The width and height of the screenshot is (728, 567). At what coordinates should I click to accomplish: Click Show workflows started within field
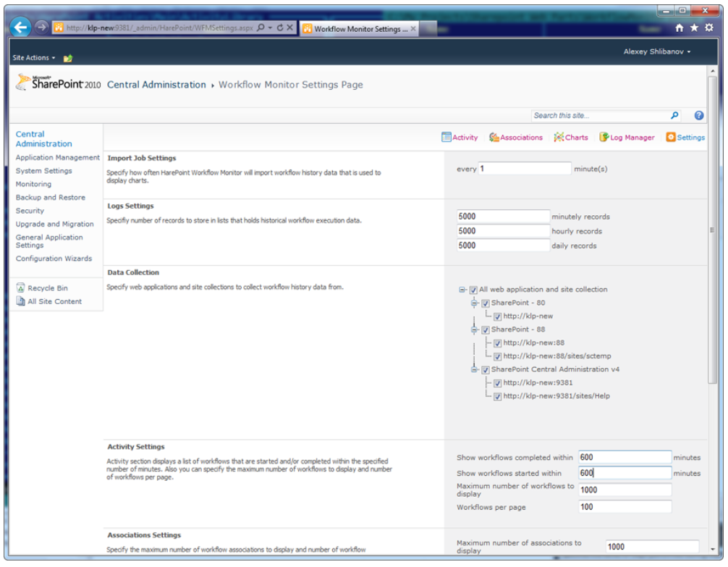coord(625,473)
